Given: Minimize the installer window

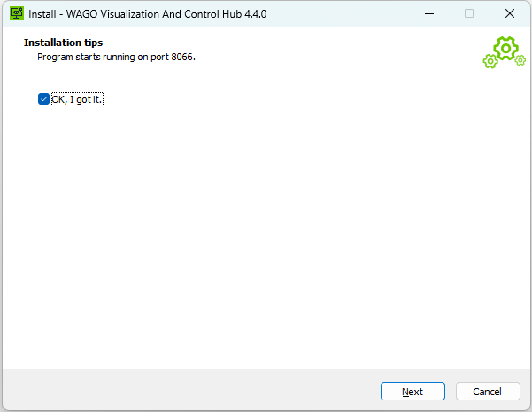Looking at the screenshot, I should 428,13.
